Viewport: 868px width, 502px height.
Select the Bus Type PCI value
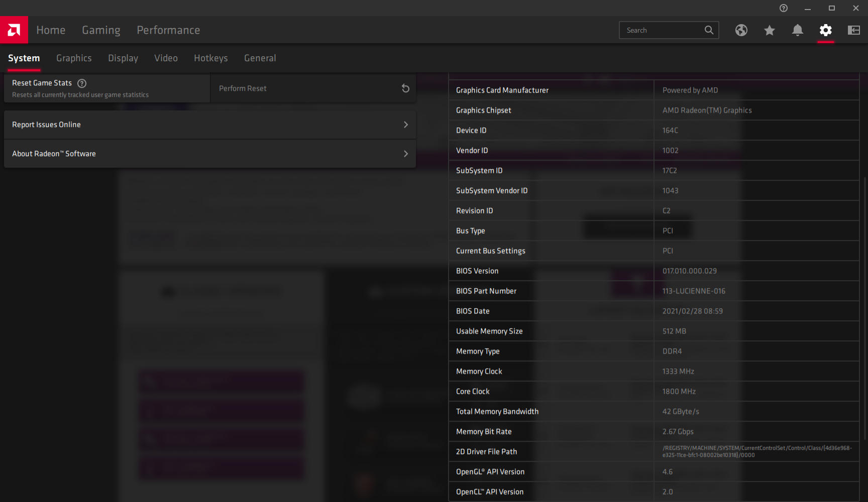[668, 231]
